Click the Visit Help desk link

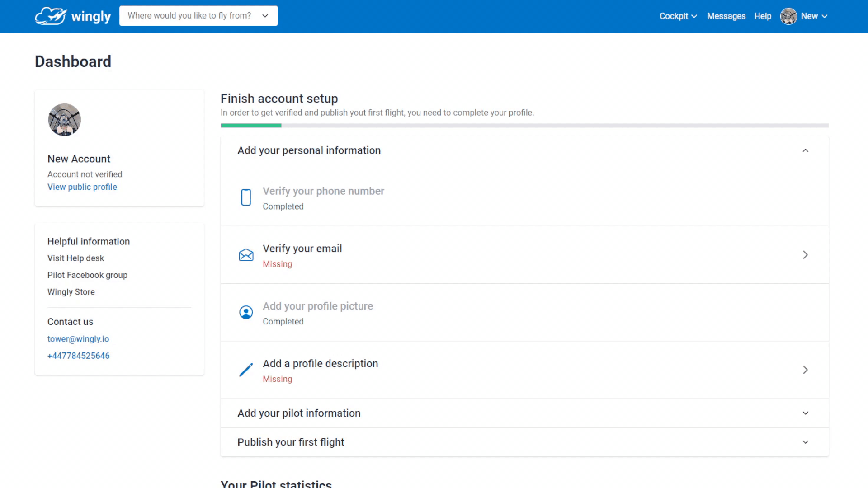pyautogui.click(x=75, y=258)
